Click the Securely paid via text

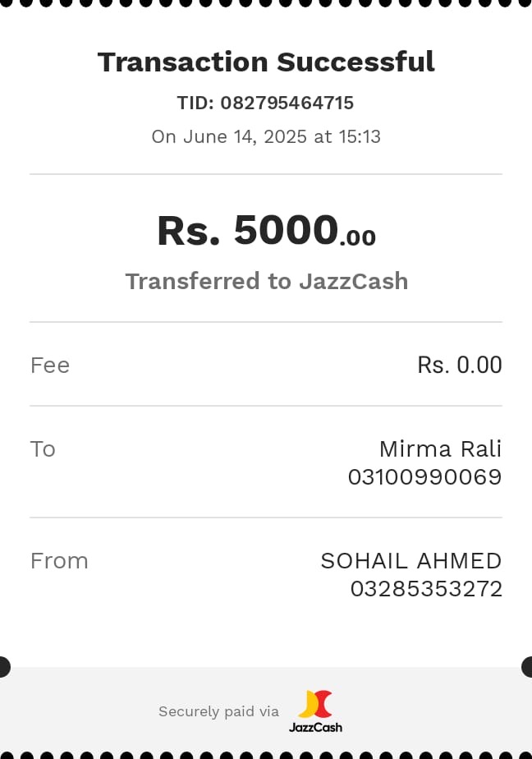point(218,711)
